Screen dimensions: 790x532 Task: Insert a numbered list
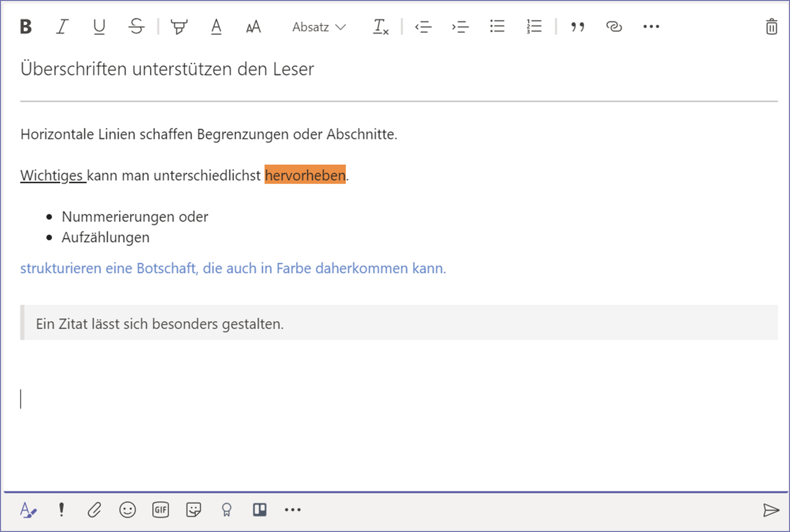(534, 27)
